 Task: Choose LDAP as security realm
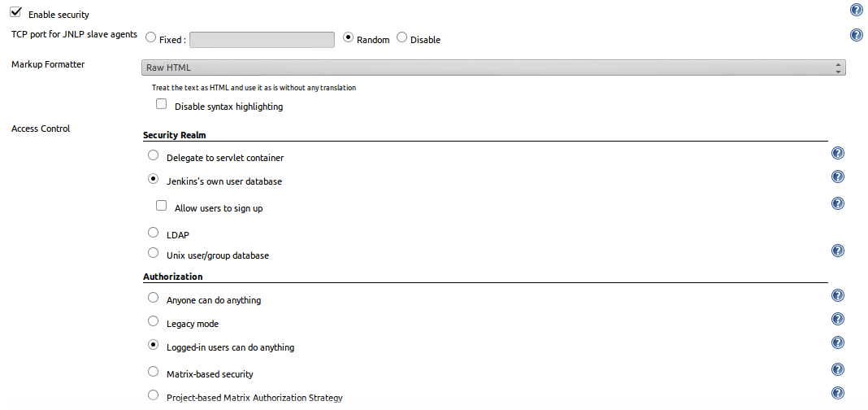pos(154,232)
